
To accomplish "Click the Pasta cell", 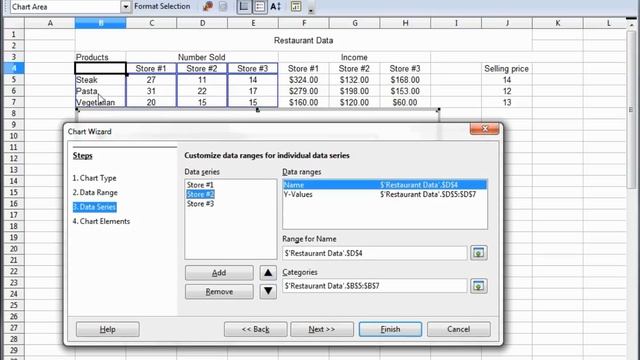I will click(100, 91).
